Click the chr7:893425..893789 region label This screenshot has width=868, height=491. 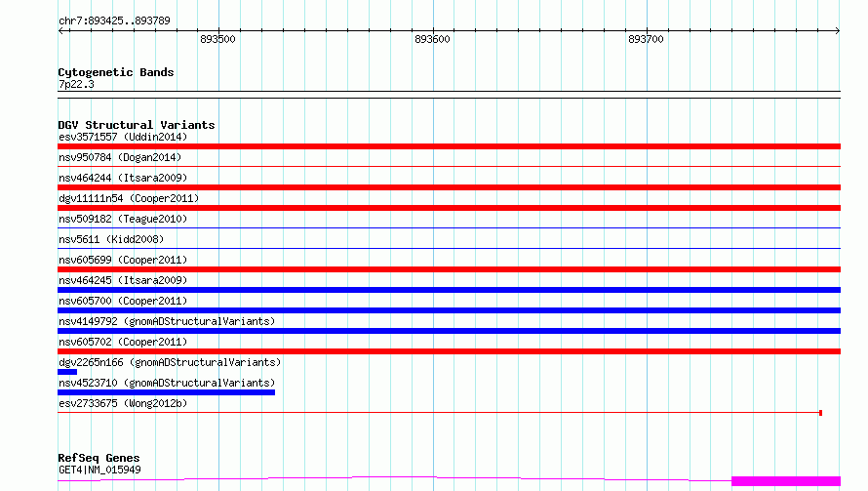click(114, 21)
